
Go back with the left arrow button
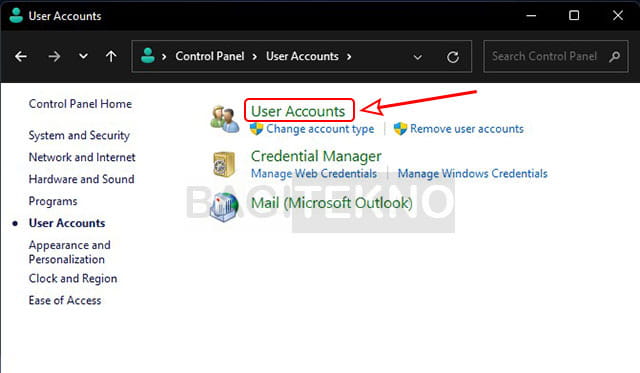pyautogui.click(x=21, y=56)
